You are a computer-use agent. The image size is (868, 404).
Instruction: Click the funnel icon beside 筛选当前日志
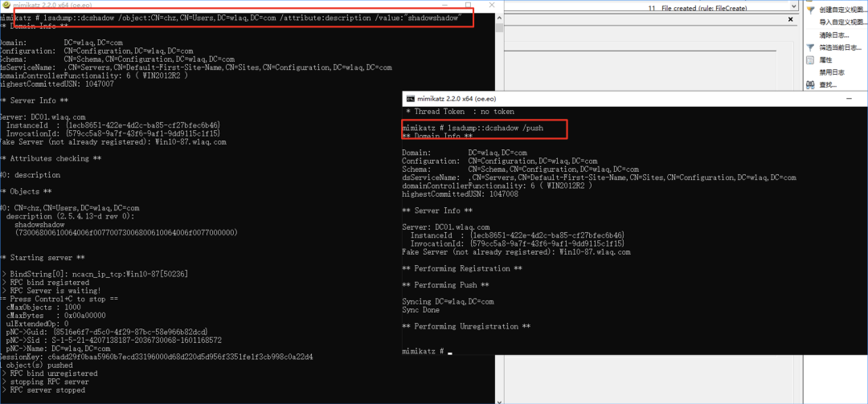pos(810,47)
